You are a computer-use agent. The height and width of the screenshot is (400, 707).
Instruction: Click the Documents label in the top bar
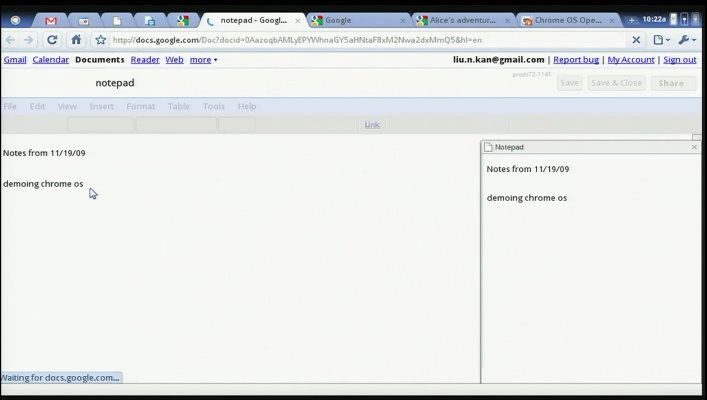click(100, 60)
